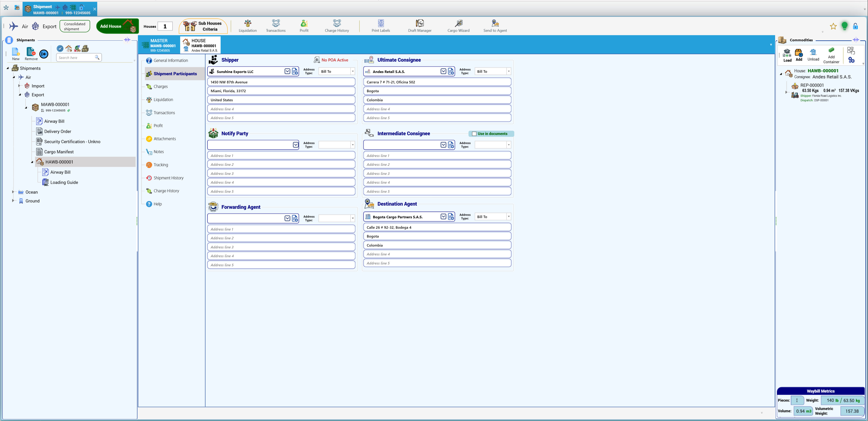Screen dimensions: 868x421
Task: Open the Cargo Wizard tool
Action: click(458, 26)
